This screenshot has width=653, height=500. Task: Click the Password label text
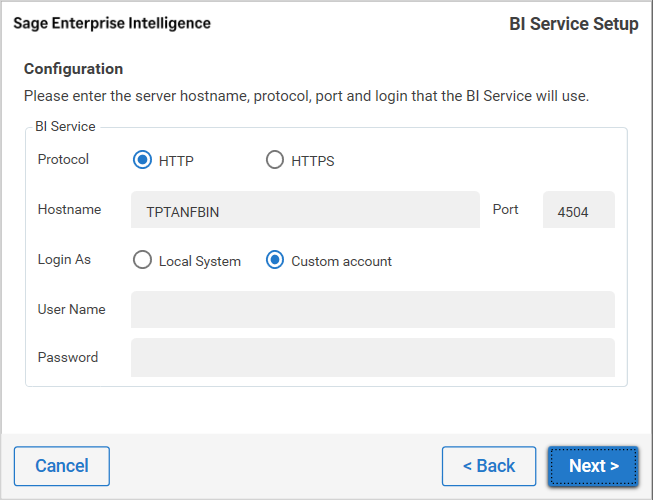(x=68, y=357)
